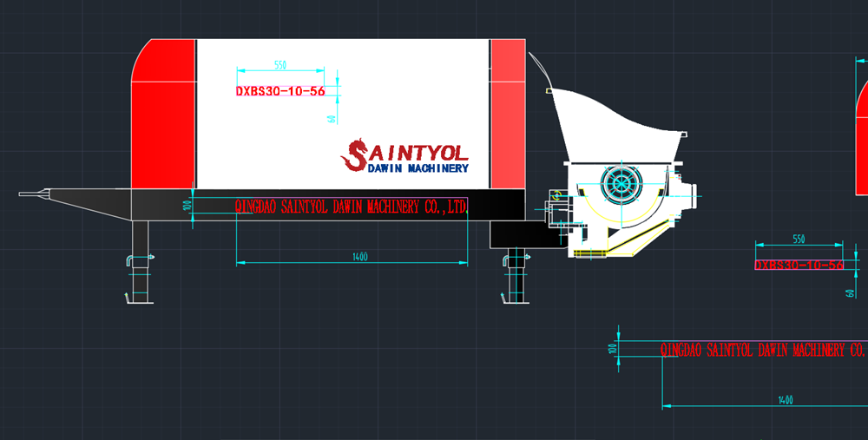This screenshot has height=440, width=868.
Task: Select the 1400 dimension in the lower right copy
Action: (x=786, y=400)
